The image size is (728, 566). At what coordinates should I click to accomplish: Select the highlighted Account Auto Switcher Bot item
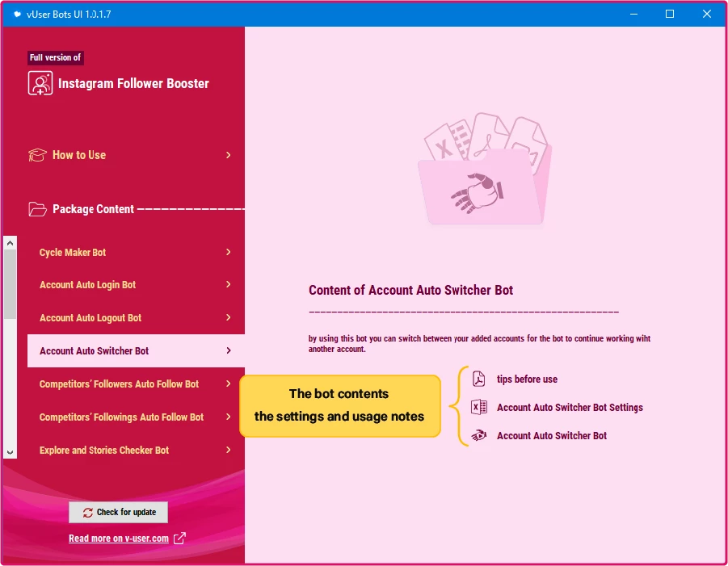136,350
